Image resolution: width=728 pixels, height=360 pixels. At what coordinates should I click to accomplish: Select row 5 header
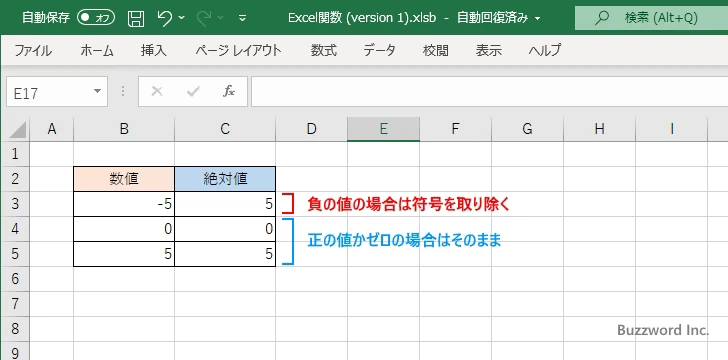click(x=15, y=254)
